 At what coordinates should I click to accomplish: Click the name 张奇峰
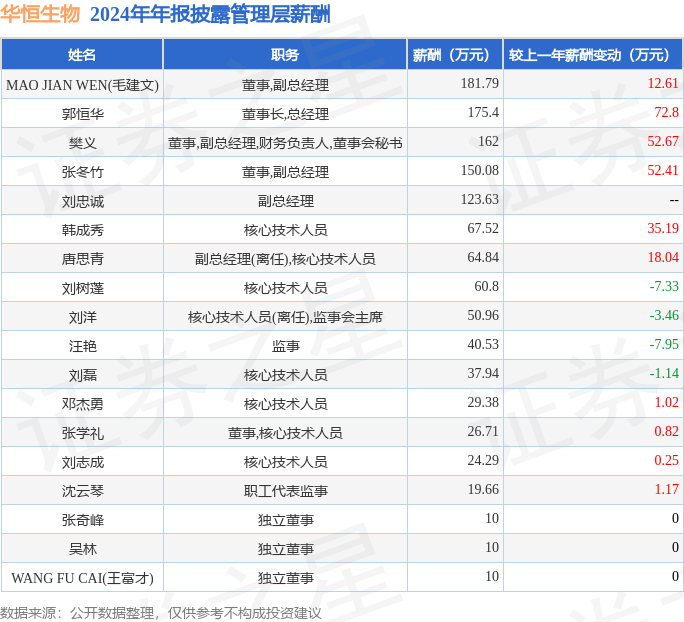tap(82, 520)
